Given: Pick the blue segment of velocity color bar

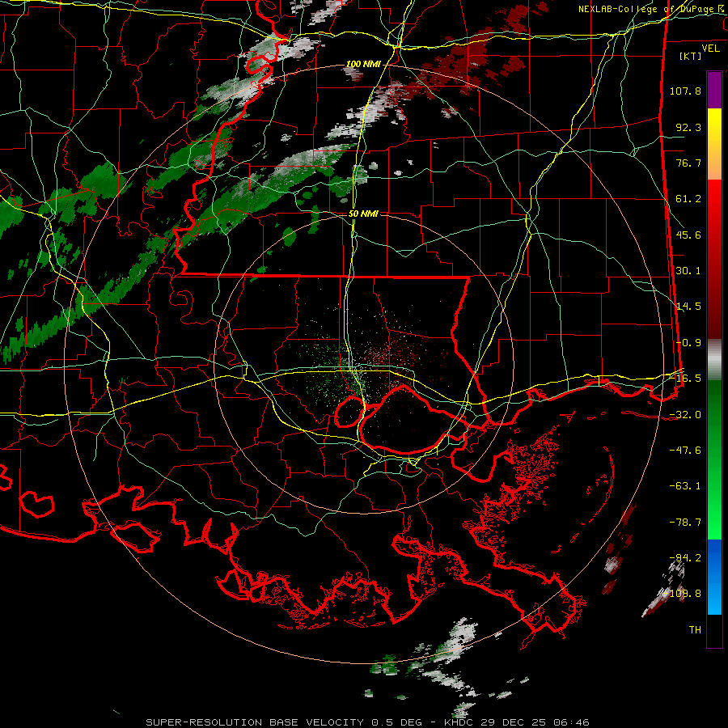Looking at the screenshot, I should point(714,577).
